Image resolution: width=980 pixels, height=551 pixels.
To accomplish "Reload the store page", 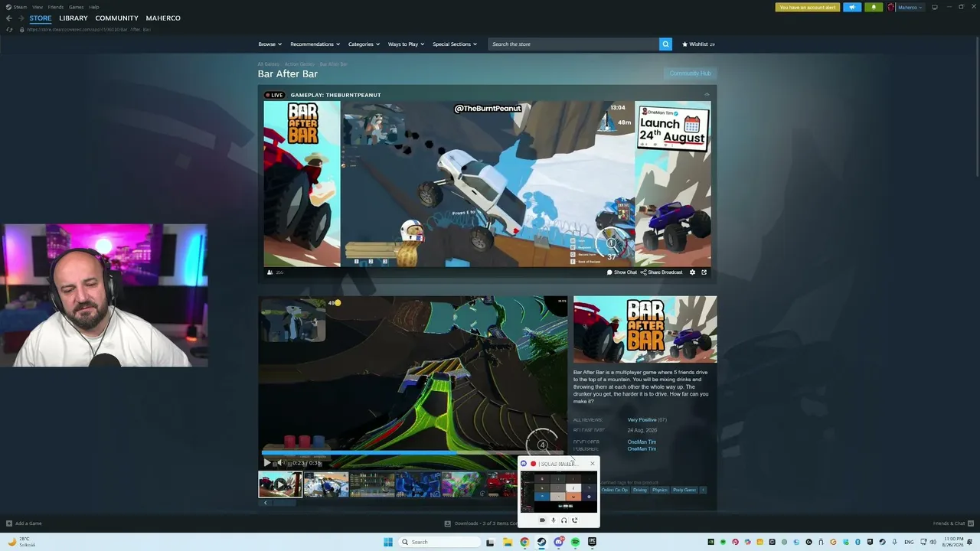I will [x=9, y=30].
